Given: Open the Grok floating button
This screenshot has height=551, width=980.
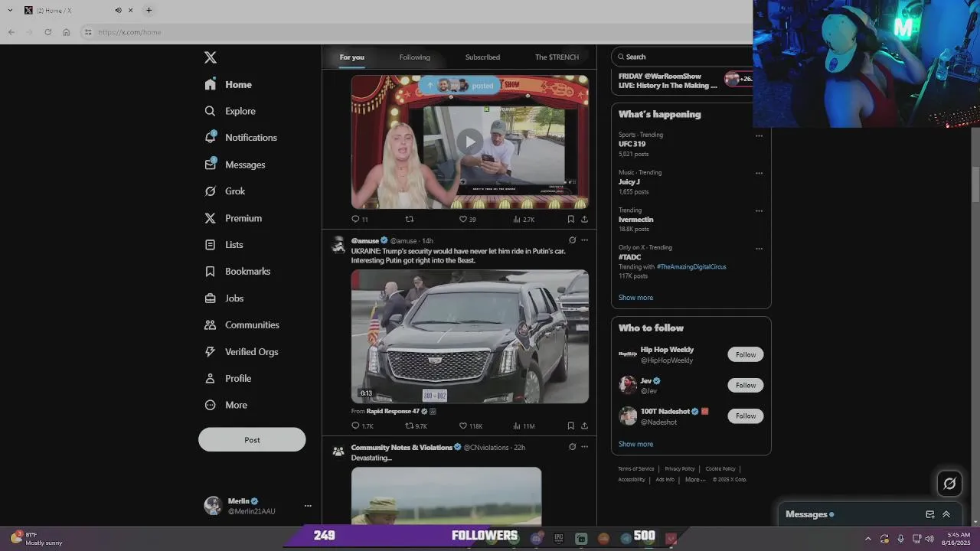Looking at the screenshot, I should pos(949,483).
